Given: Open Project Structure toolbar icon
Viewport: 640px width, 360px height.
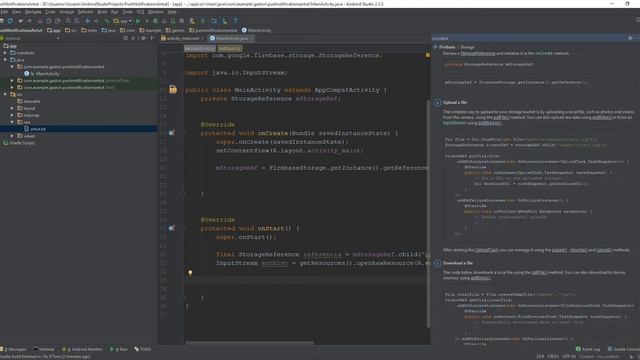Looking at the screenshot, I should 213,21.
